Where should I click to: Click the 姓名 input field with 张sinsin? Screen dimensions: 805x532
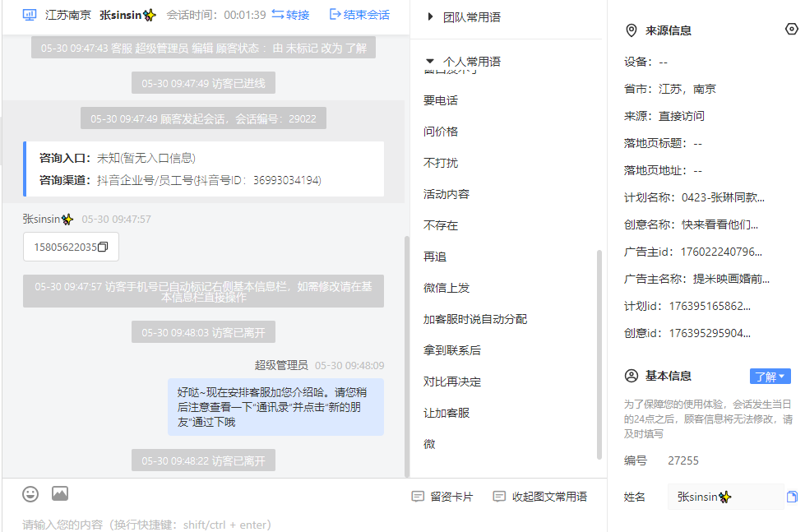click(x=725, y=497)
